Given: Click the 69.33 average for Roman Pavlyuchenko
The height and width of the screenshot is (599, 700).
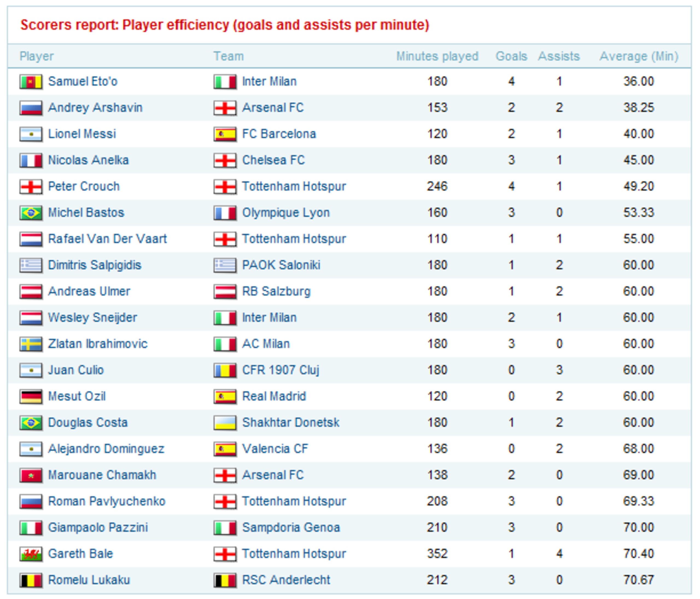Looking at the screenshot, I should coord(638,501).
